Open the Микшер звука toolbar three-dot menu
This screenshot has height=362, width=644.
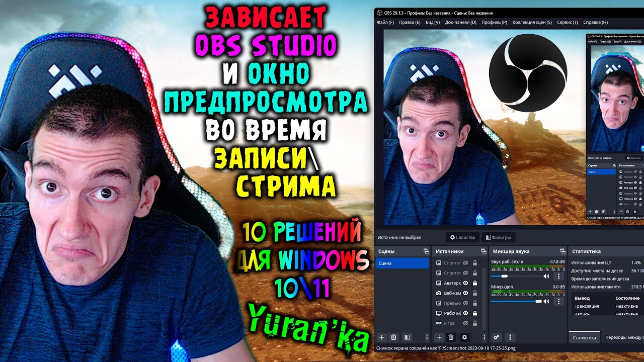(x=510, y=337)
